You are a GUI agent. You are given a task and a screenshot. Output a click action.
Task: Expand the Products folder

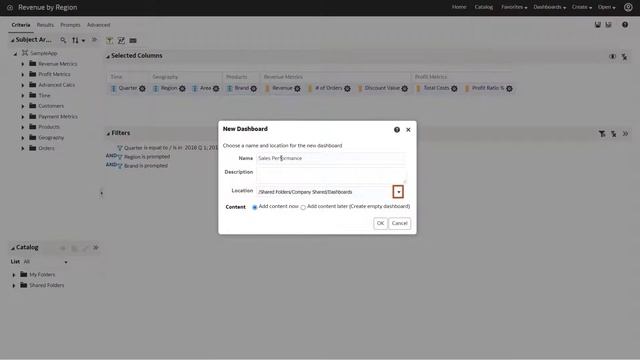(x=23, y=127)
